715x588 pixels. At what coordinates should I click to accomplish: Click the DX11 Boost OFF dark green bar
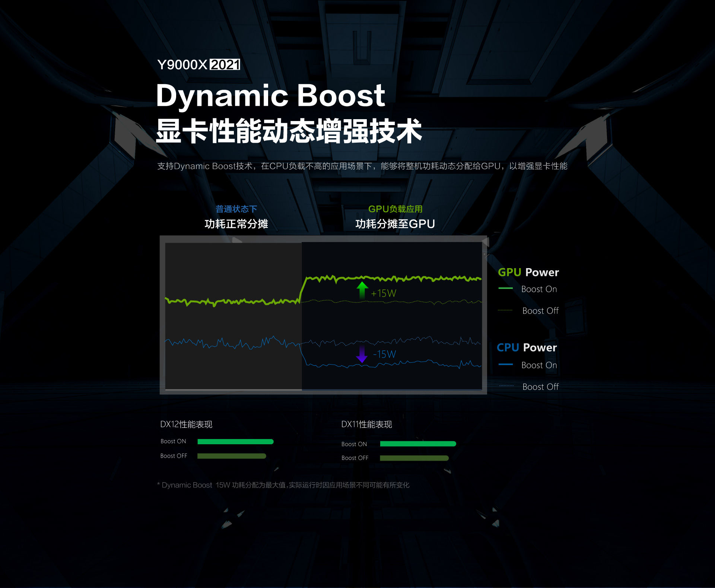click(x=414, y=458)
